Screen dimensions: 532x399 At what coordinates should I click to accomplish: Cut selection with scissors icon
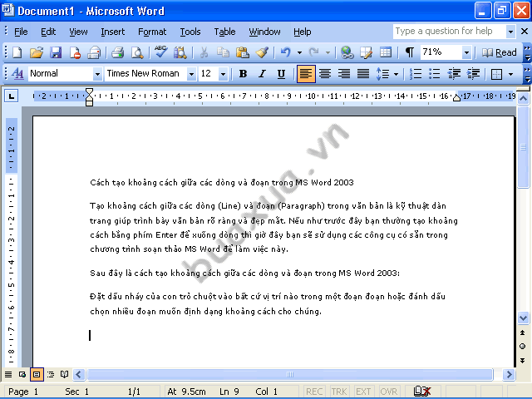[x=204, y=52]
